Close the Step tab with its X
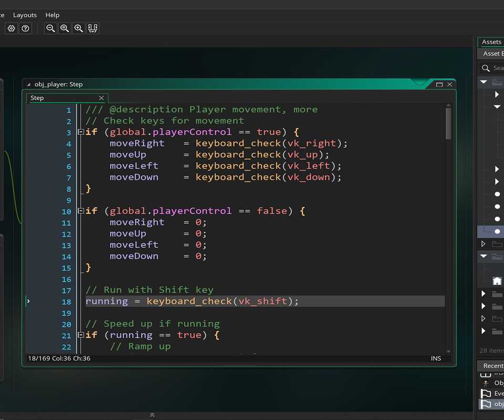 [101, 98]
